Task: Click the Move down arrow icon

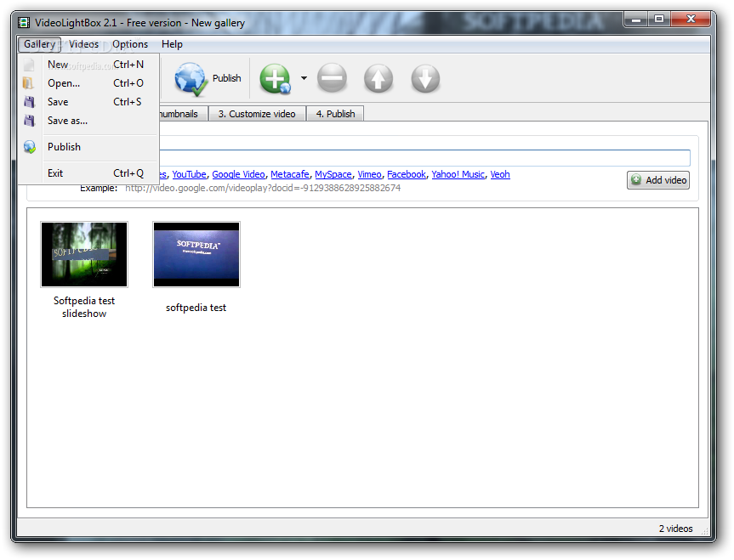Action: point(425,78)
